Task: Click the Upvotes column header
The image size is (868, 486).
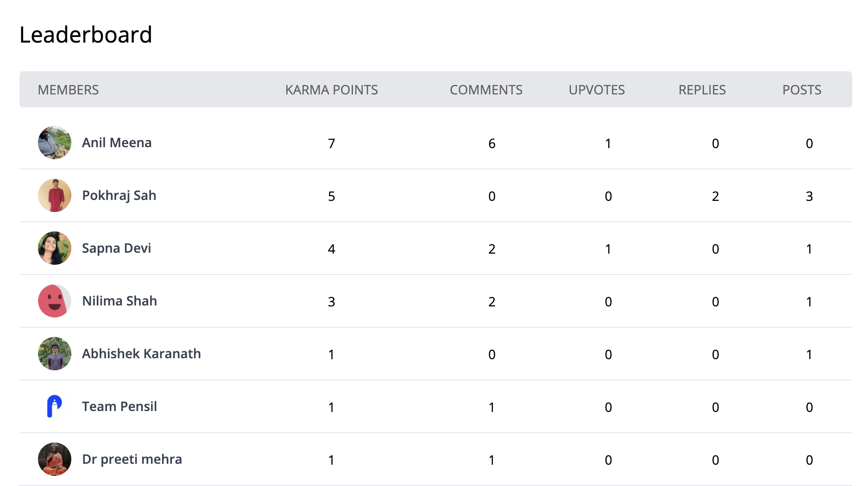Action: (597, 90)
